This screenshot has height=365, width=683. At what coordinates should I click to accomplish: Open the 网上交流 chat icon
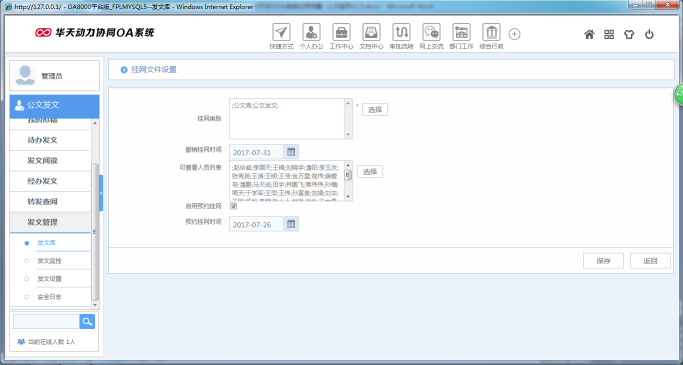tap(431, 32)
